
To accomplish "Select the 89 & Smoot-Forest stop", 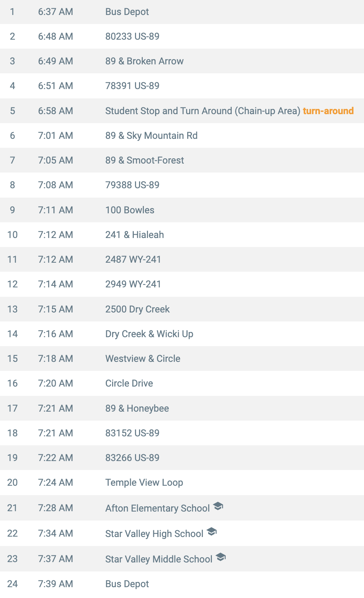I will click(182, 160).
